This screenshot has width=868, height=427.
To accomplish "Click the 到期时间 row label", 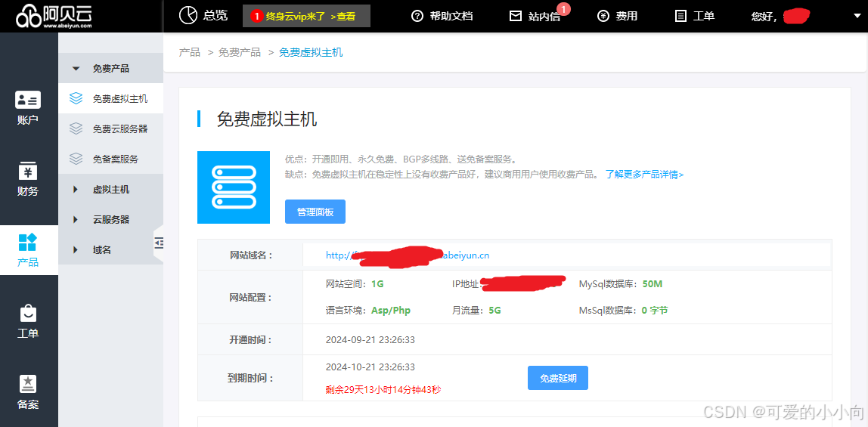I will [251, 379].
